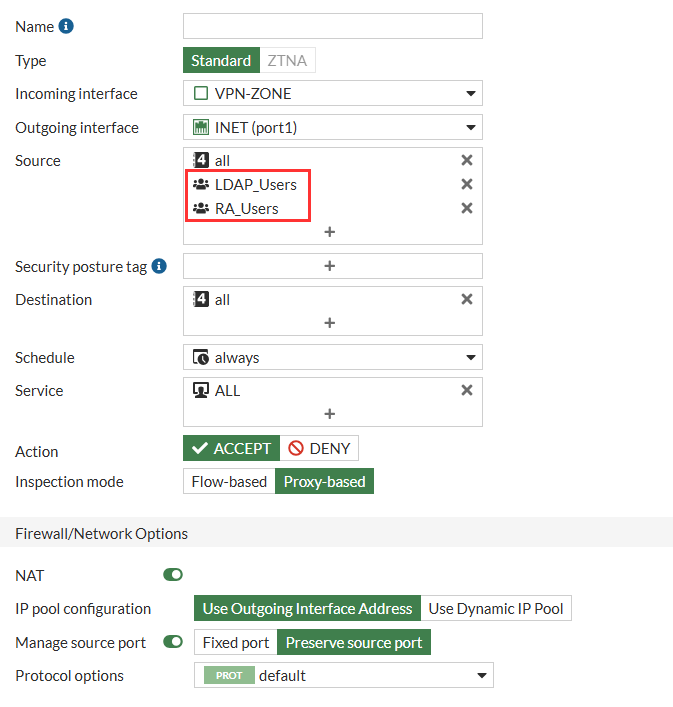Remove the RA_Users source entry
This screenshot has width=673, height=707.
pos(467,208)
